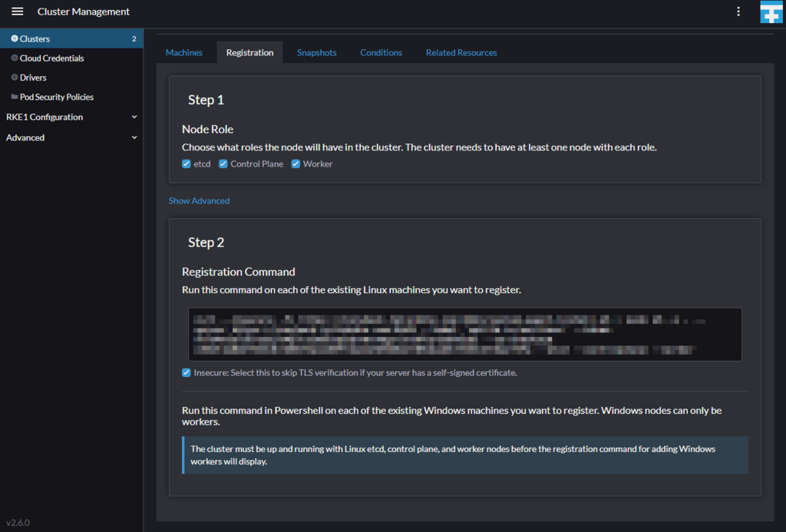The height and width of the screenshot is (532, 786).
Task: Click the Pod Security Policies folder icon
Action: coord(15,97)
